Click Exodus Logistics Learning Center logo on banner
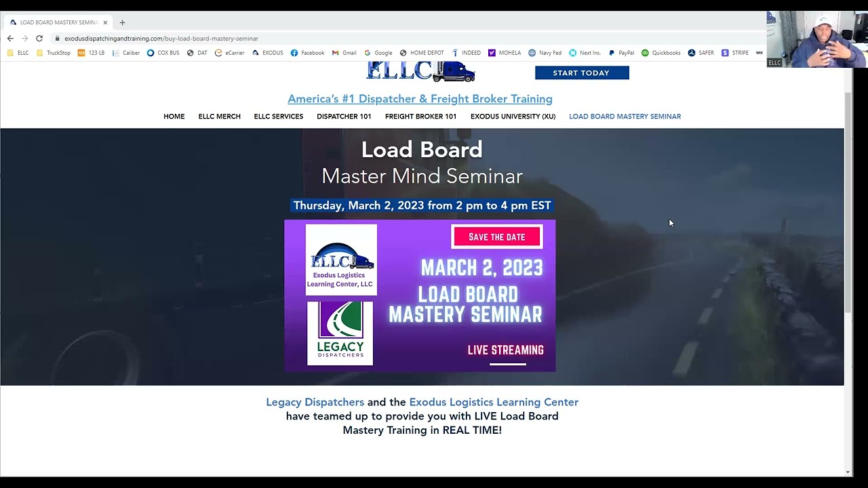The image size is (868, 488). [341, 260]
